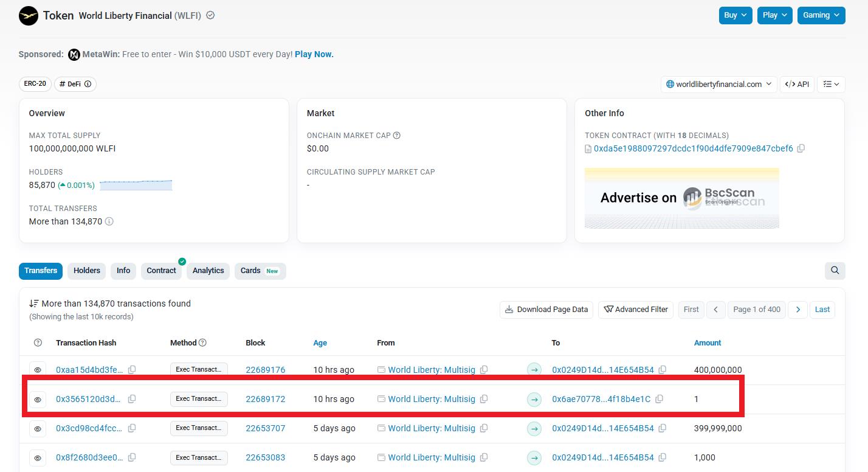Open the transfers search icon button
868x472 pixels.
[x=835, y=271]
